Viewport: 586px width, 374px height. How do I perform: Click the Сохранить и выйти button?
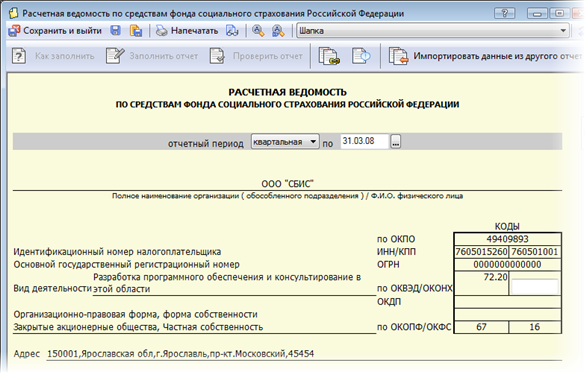click(55, 31)
